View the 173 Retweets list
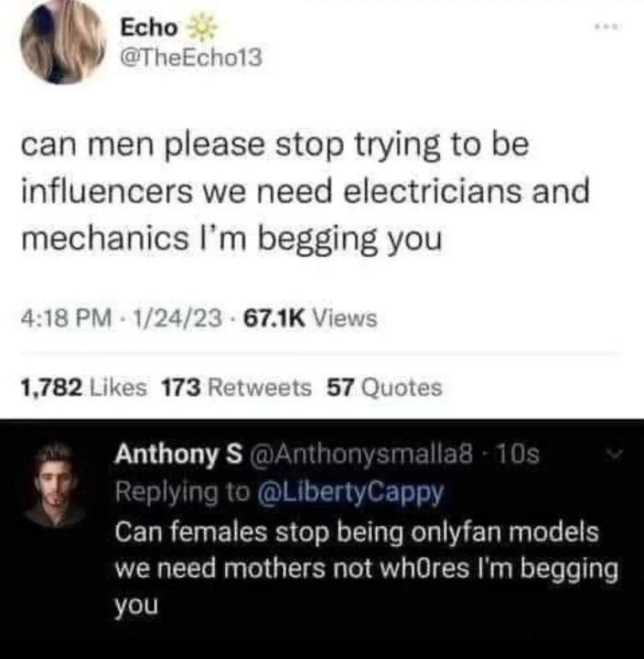 tap(237, 387)
